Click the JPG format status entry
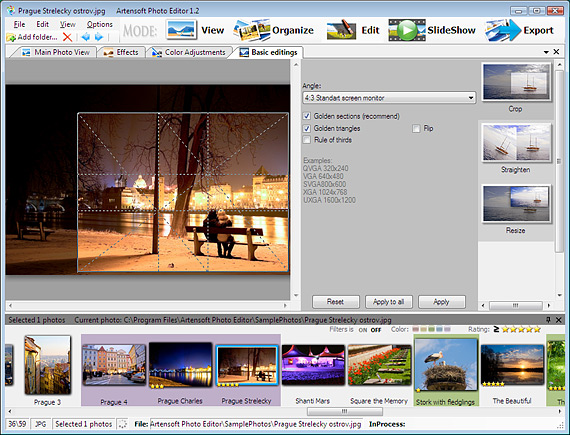The width and height of the screenshot is (570, 435). pos(40,424)
